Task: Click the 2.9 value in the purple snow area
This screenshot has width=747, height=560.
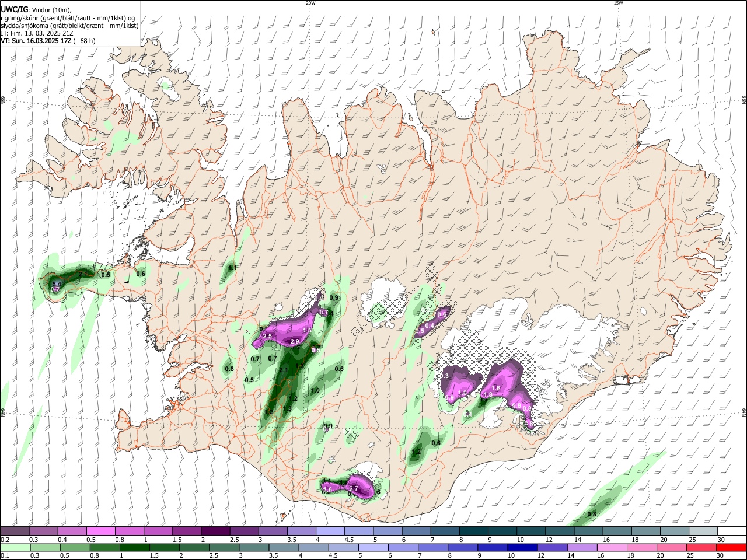Action: click(x=295, y=341)
